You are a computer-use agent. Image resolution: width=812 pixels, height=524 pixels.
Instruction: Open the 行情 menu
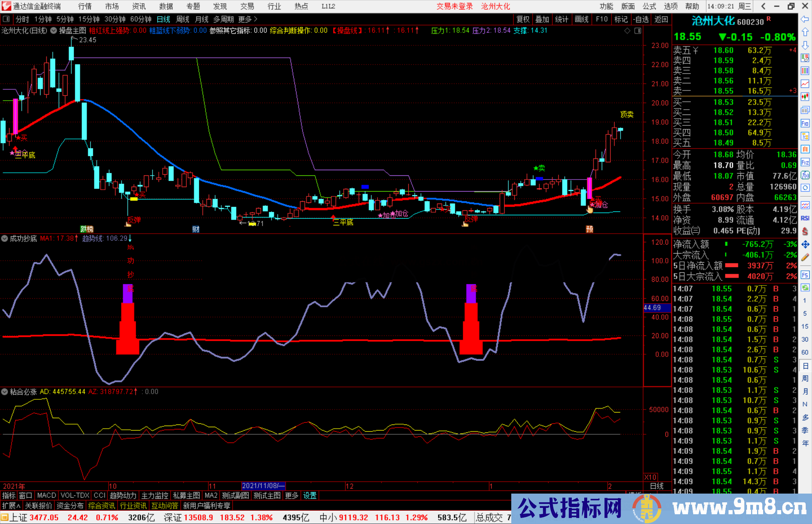click(x=85, y=6)
